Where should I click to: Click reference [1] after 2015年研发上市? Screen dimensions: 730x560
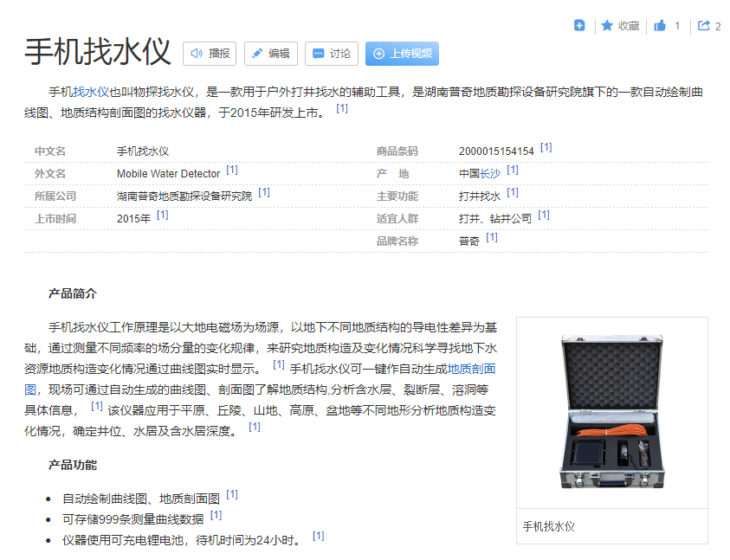tap(342, 108)
